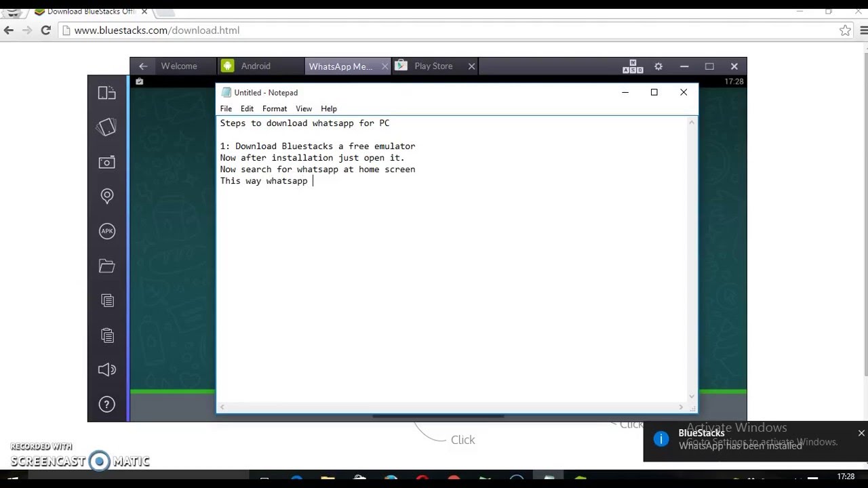Reload the page in Chrome
Screen dimensions: 868x488
[x=45, y=30]
